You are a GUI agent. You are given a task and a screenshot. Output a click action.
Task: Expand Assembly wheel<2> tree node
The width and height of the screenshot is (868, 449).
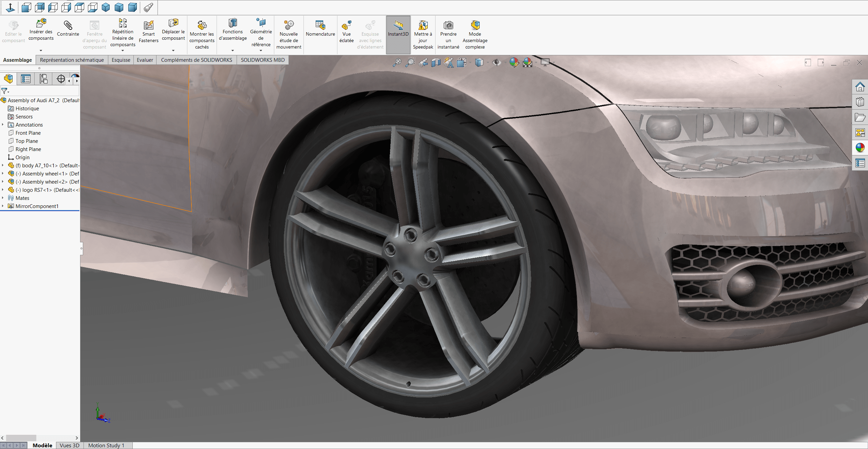click(x=3, y=182)
